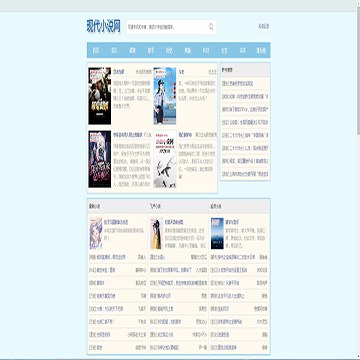360x360 pixels.
Task: Open the purple neon book cover with girl
Action: tap(100, 159)
